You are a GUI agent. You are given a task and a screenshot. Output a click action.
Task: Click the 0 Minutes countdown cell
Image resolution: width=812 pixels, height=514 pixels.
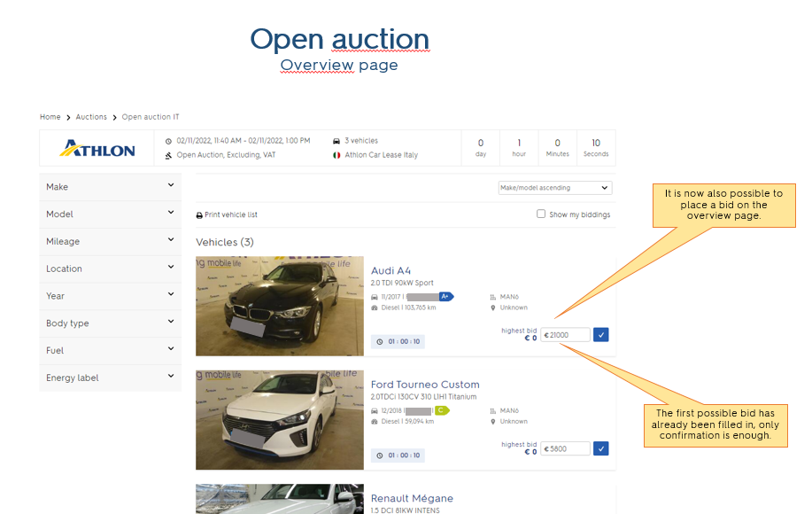click(x=558, y=148)
